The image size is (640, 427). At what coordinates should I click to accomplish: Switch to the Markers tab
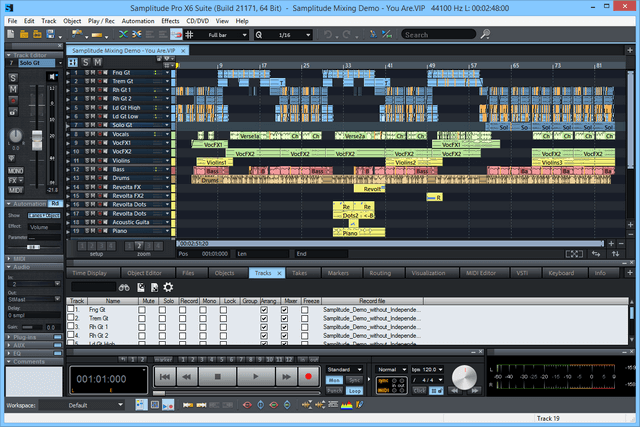coord(338,272)
